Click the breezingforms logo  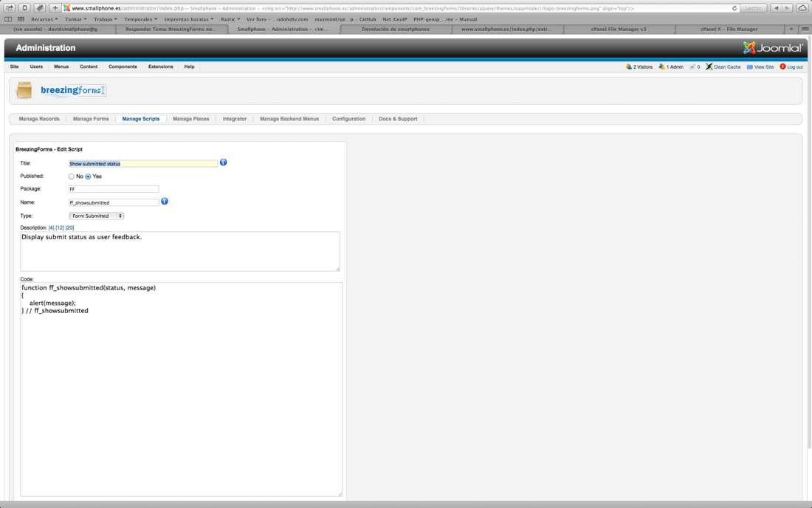click(73, 90)
